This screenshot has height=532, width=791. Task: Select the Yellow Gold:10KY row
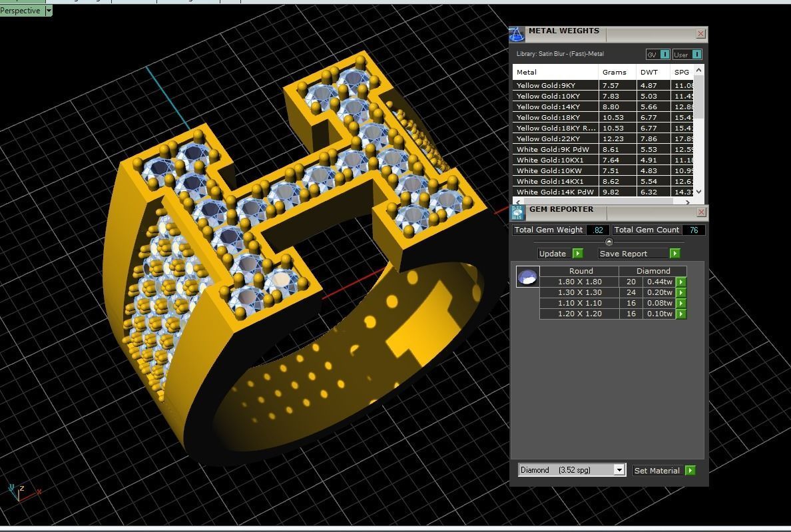(x=603, y=97)
